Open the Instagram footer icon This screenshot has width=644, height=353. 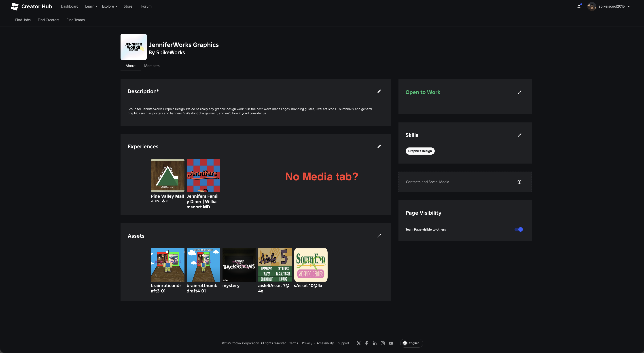[383, 343]
